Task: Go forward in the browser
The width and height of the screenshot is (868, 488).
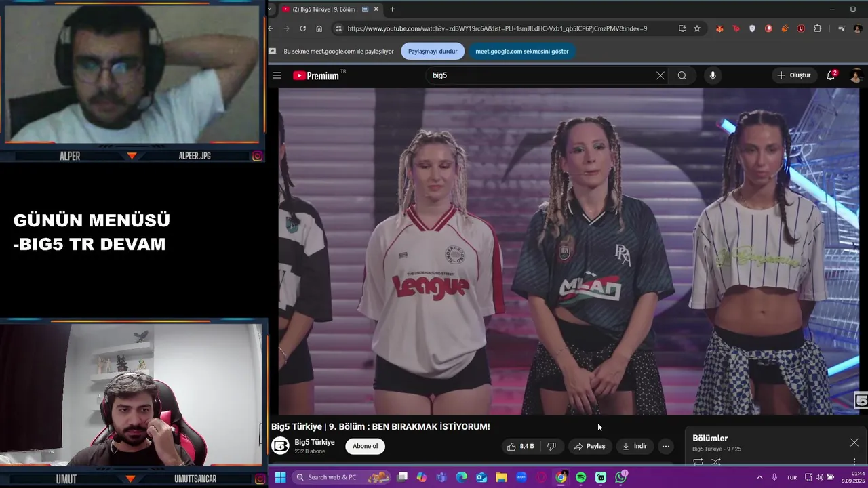Action: (x=286, y=28)
